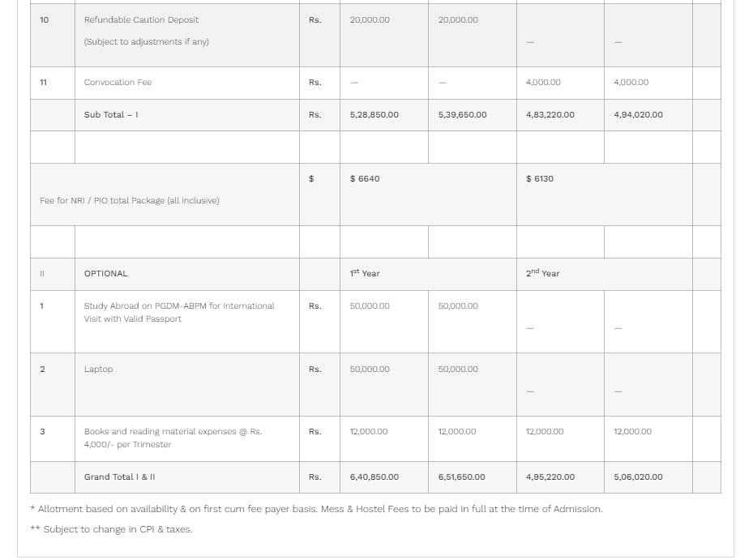Select the $ 6640 NRI fee
This screenshot has height=560, width=753.
coord(365,179)
